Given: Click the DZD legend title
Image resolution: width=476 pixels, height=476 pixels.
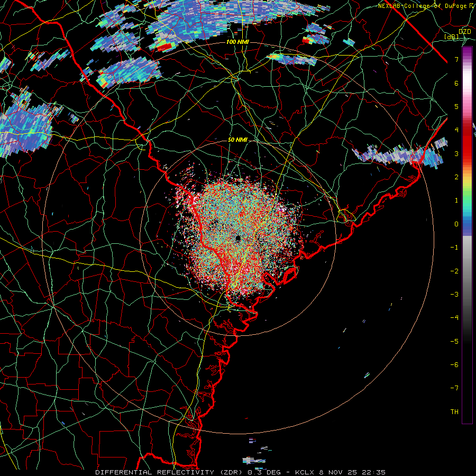Looking at the screenshot, I should coord(464,31).
